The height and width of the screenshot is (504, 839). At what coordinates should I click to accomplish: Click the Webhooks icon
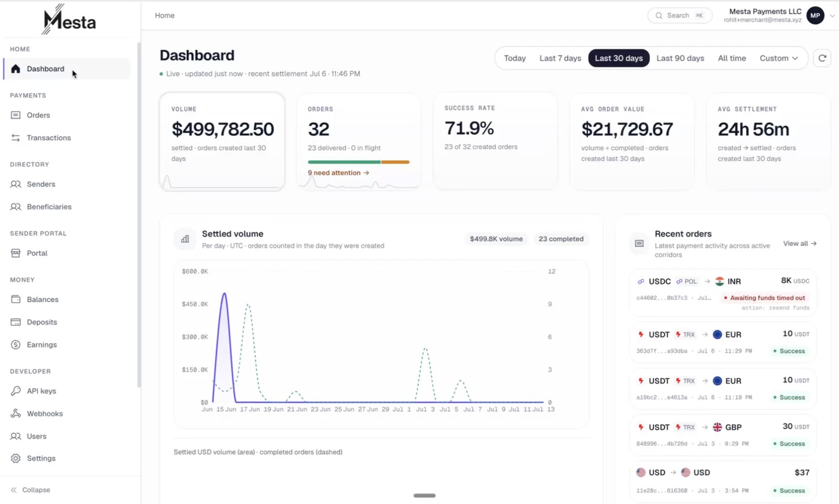coord(16,413)
